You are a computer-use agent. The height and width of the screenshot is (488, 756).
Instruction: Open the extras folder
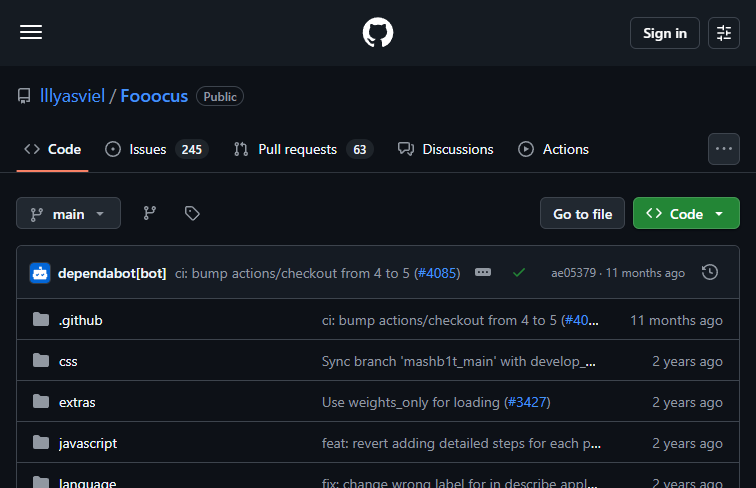pos(77,402)
